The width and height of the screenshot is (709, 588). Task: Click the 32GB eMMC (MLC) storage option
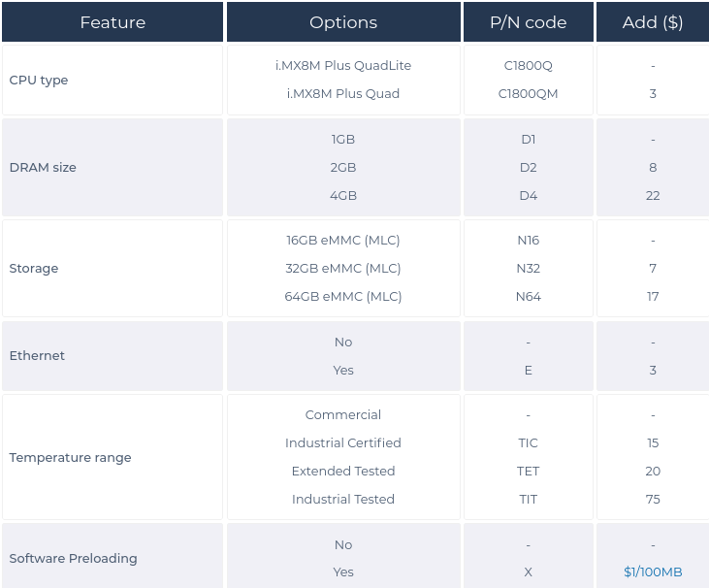(x=343, y=268)
